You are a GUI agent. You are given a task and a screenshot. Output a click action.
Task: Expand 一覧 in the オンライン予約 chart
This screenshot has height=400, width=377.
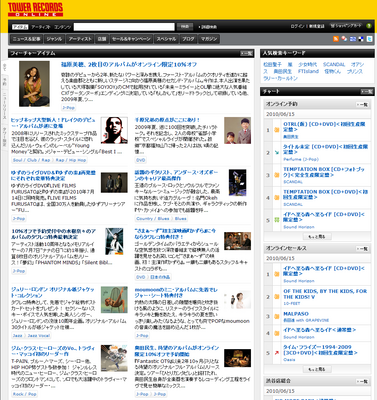tap(362, 105)
